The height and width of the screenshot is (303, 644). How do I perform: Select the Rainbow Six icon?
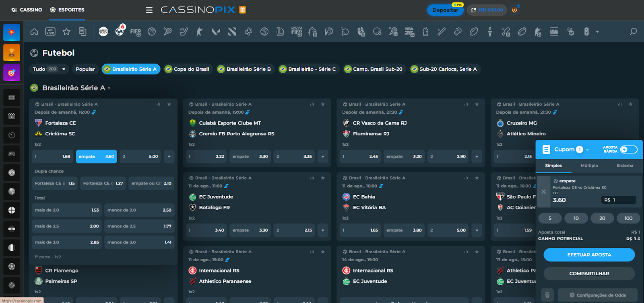tap(586, 32)
